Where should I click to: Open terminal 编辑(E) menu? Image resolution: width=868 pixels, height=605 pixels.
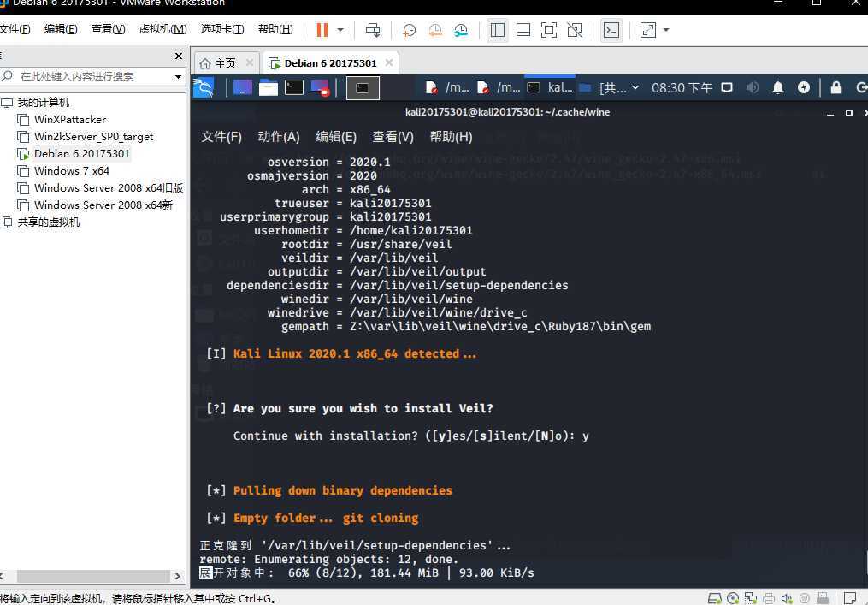[336, 137]
